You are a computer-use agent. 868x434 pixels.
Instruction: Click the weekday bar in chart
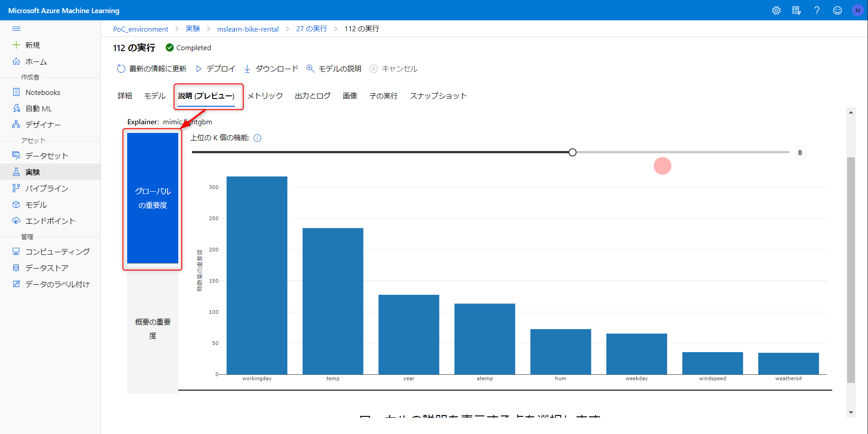(637, 354)
